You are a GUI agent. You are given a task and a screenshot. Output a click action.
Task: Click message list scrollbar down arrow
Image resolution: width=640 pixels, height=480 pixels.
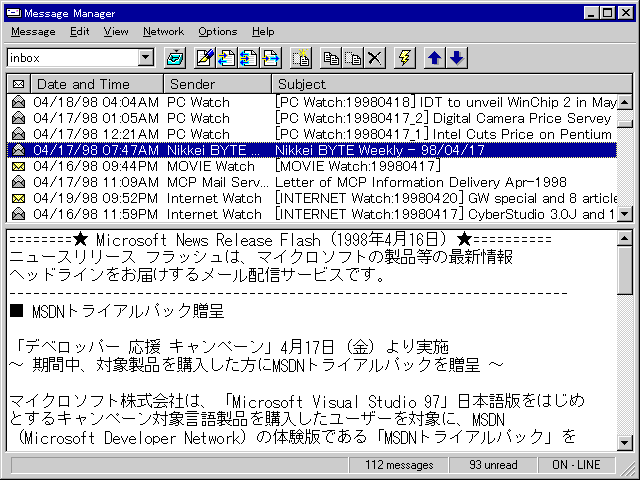click(x=625, y=213)
